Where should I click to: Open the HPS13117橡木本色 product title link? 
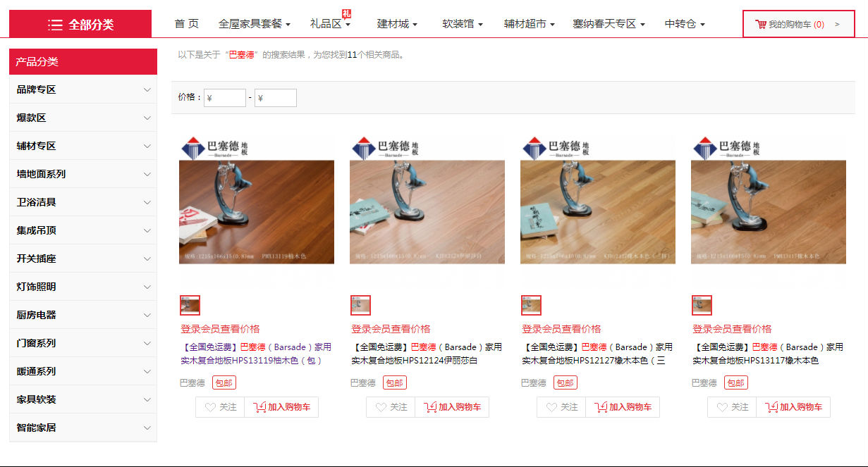click(768, 354)
